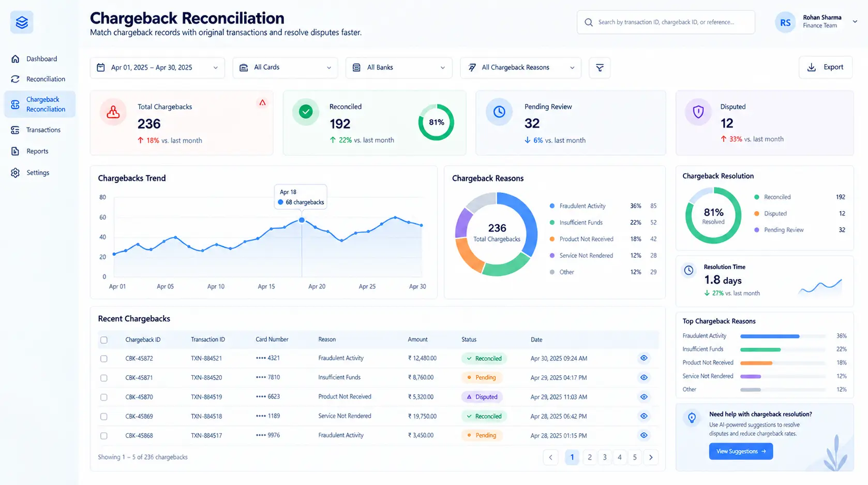Click the previous page arrow

click(x=550, y=457)
